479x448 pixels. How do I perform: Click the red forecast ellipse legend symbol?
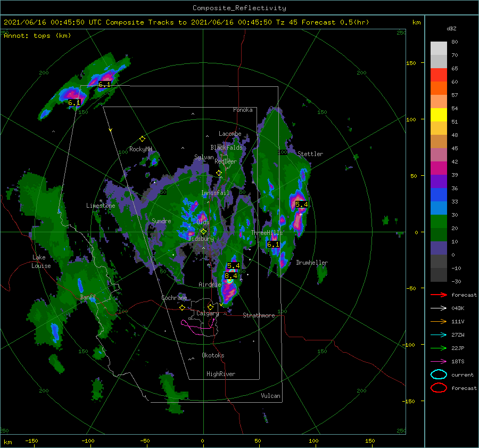[439, 388]
